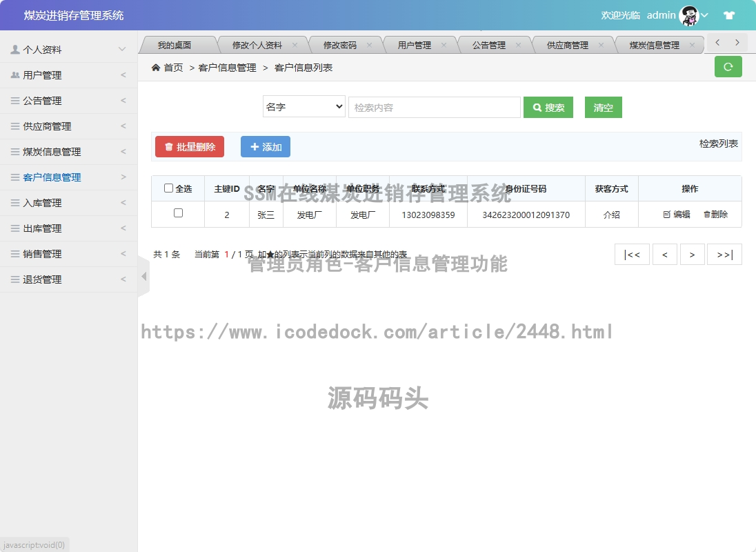The width and height of the screenshot is (756, 552).
Task: Tick the checkbox for row 张三
Action: [178, 213]
